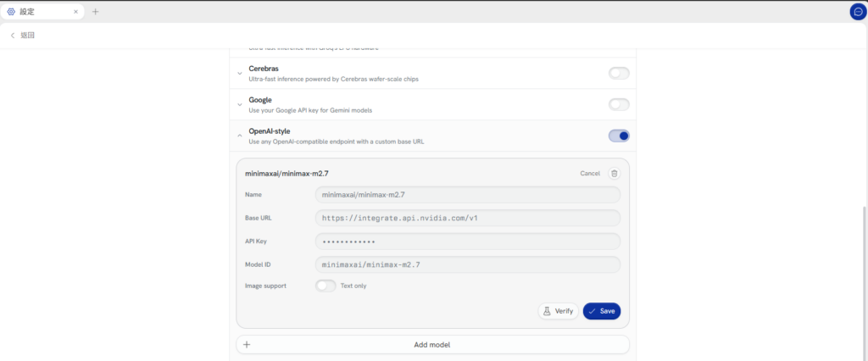Screen dimensions: 868x361
Task: Focus the API Key field
Action: click(x=468, y=242)
